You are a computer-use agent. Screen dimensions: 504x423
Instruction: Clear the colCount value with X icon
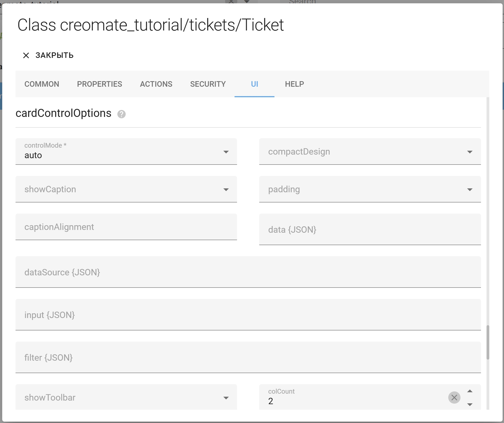click(x=454, y=398)
